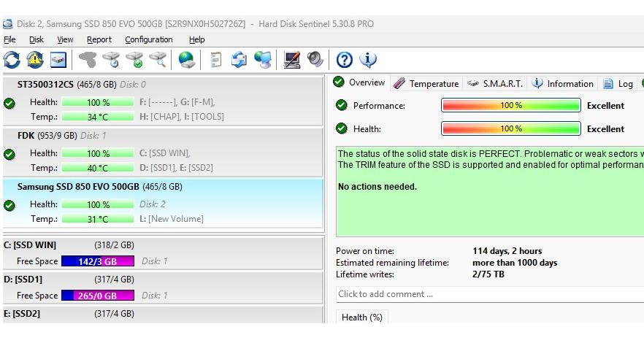Click the 'Click to add comment' field
Viewport: 644px width, 362px height.
pos(490,294)
